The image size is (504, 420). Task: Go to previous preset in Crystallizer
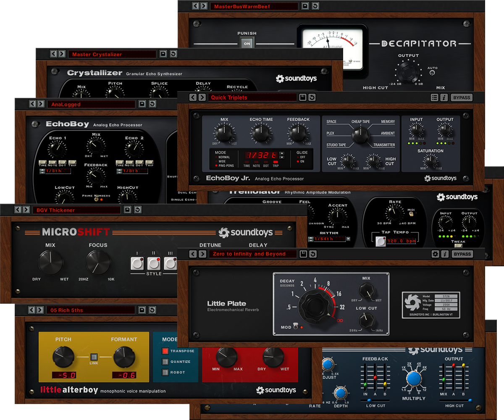pos(53,54)
